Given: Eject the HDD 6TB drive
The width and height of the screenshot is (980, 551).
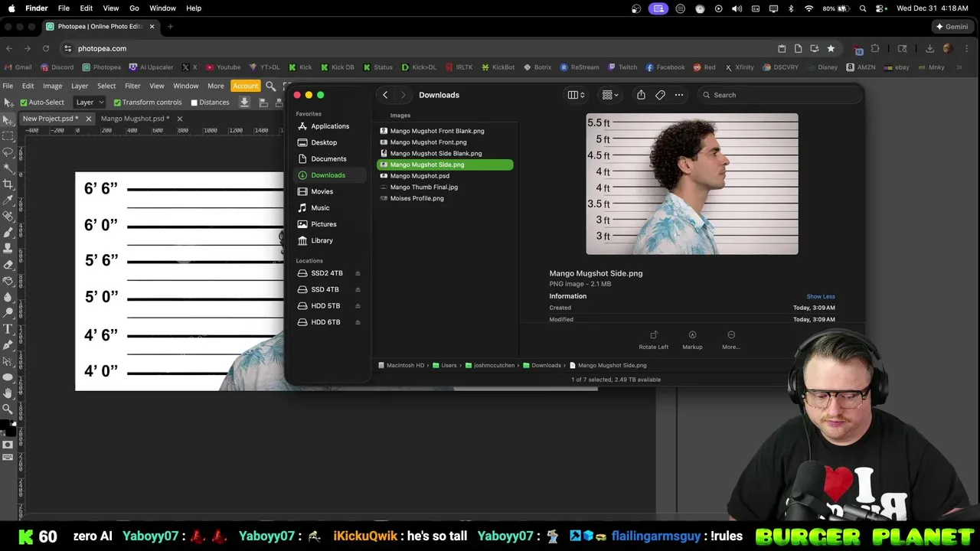Looking at the screenshot, I should [358, 322].
